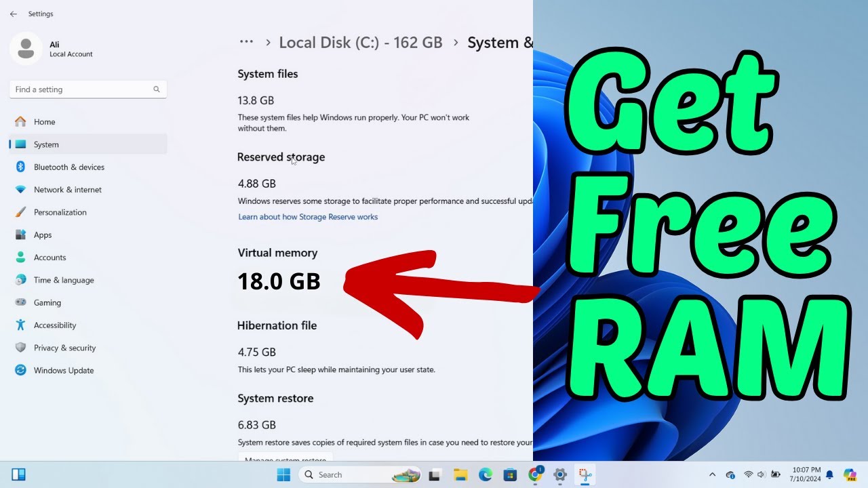Open Learn about how Storage Reserve works
Viewport: 868px width, 488px height.
[308, 217]
